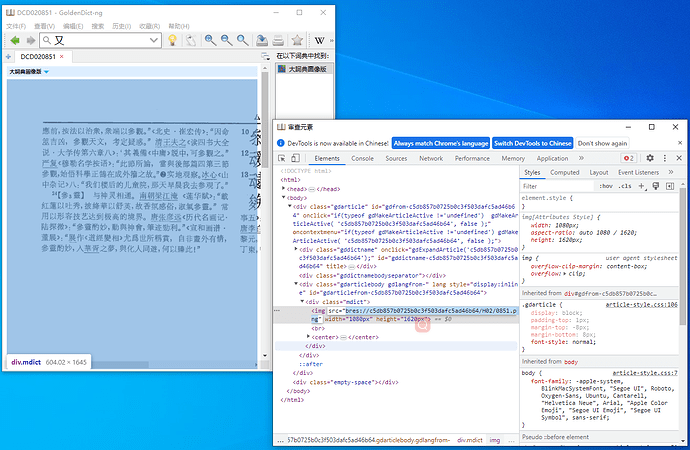The width and height of the screenshot is (690, 450).
Task: Expand the <head> node
Action: pyautogui.click(x=283, y=188)
